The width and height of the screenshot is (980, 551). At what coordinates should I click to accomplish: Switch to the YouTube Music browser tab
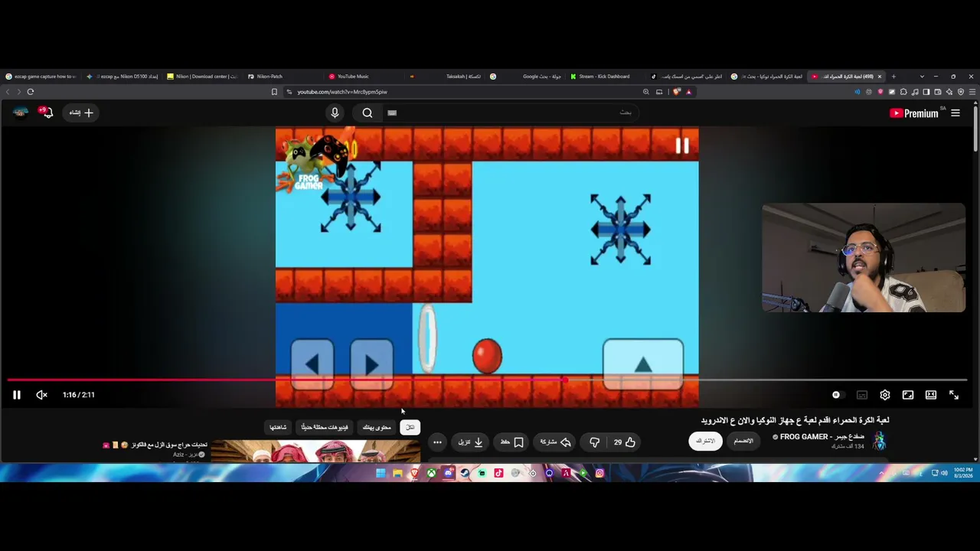tap(364, 77)
